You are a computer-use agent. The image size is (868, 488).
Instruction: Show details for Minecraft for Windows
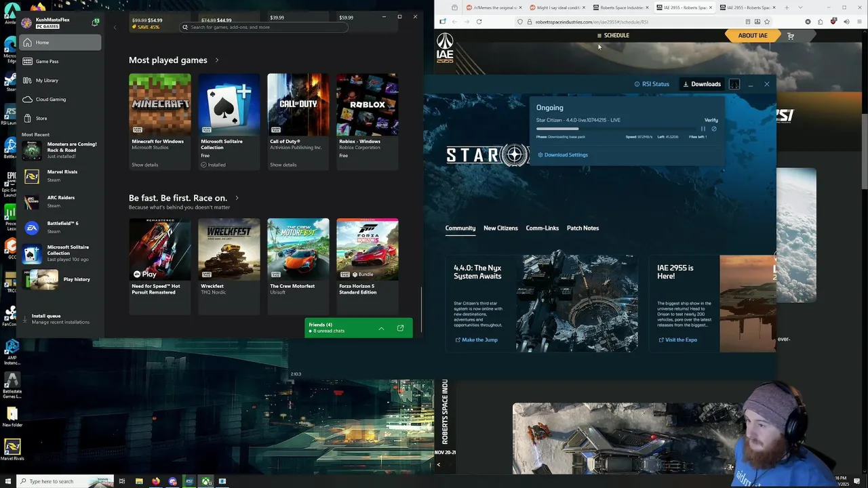click(x=145, y=165)
